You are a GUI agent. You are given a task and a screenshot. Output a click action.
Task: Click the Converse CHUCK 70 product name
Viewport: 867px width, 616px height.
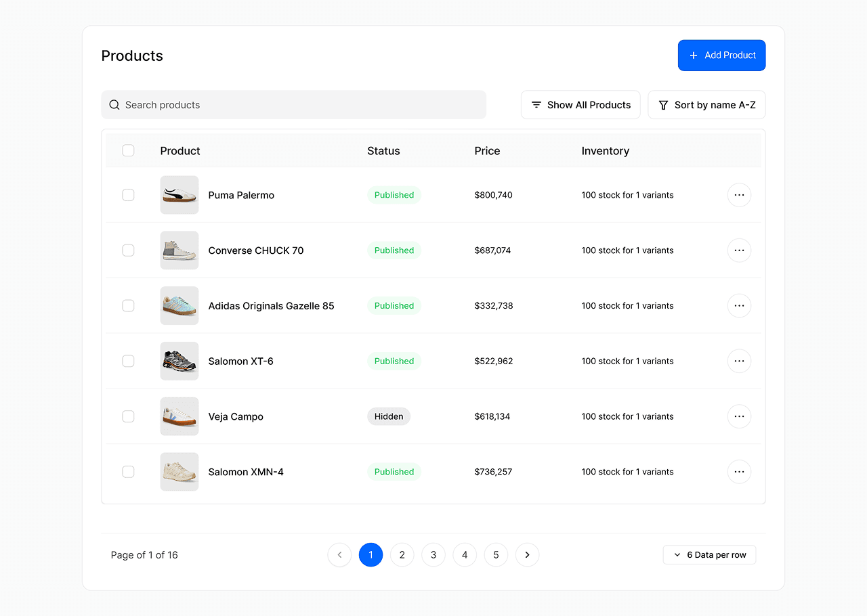256,250
